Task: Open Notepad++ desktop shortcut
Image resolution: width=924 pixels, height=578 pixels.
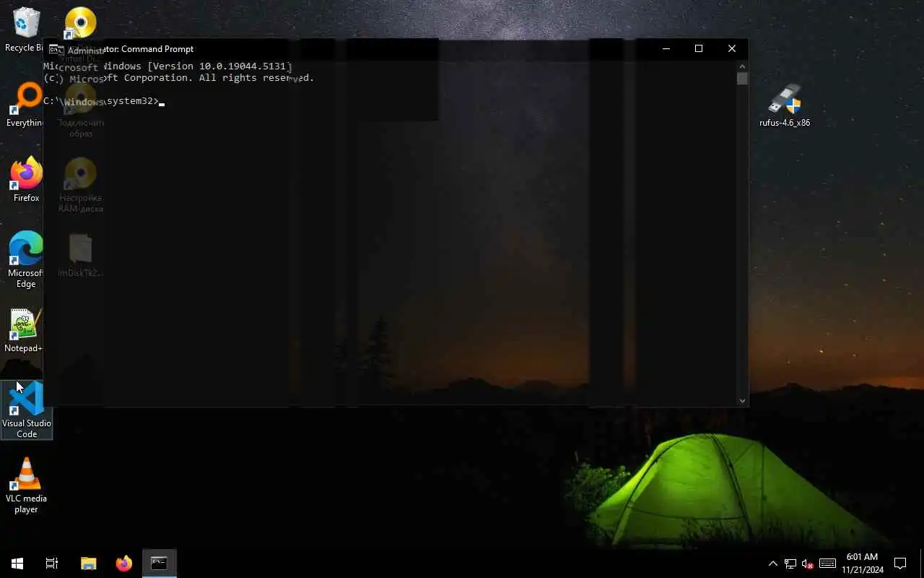Action: click(25, 331)
